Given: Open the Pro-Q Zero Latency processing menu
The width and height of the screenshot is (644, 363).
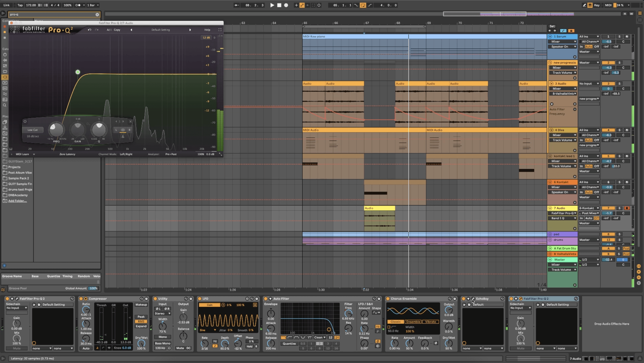Looking at the screenshot, I should [x=67, y=154].
